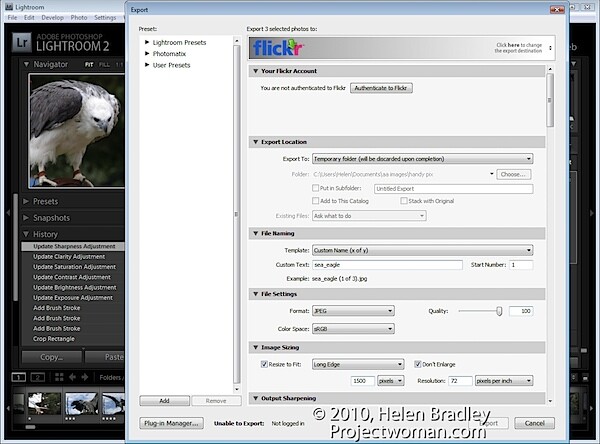
Task: Collapse File Naming section
Action: click(x=256, y=233)
